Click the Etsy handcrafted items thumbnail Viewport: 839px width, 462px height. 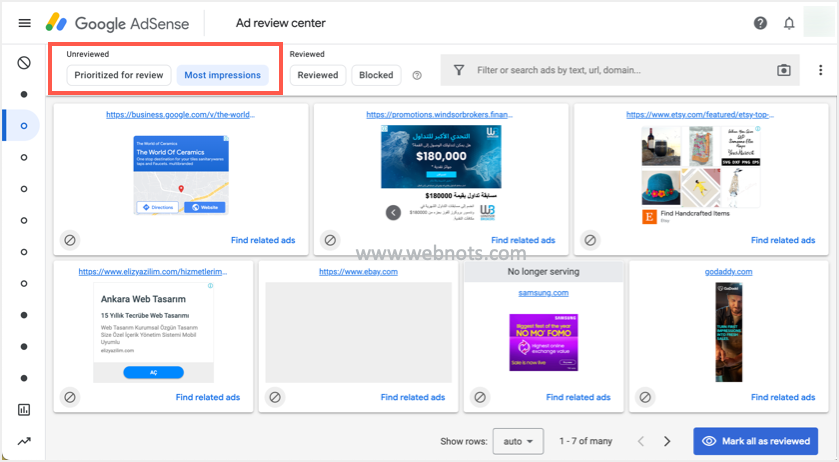pos(700,175)
